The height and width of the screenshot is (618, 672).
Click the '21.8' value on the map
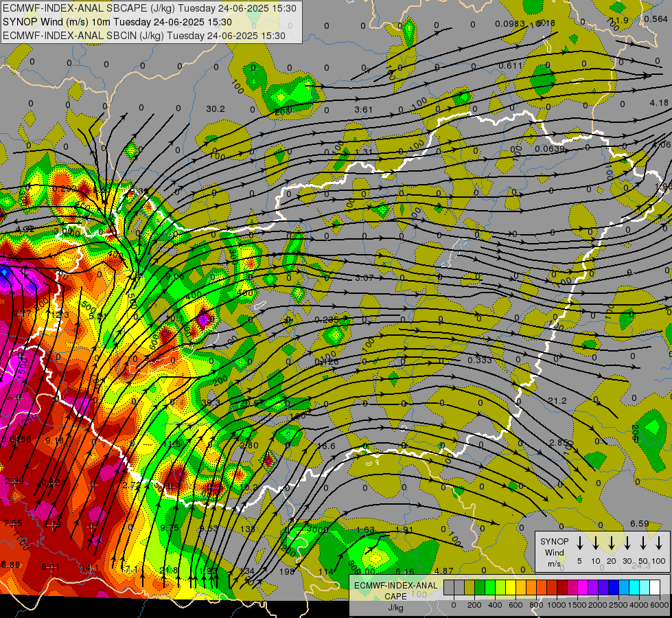(168, 571)
